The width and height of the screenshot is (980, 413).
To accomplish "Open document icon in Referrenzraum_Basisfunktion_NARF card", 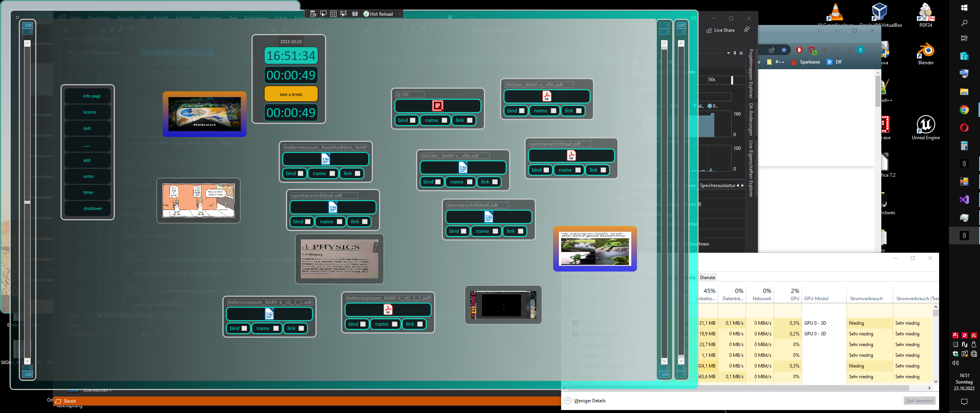I will point(325,159).
